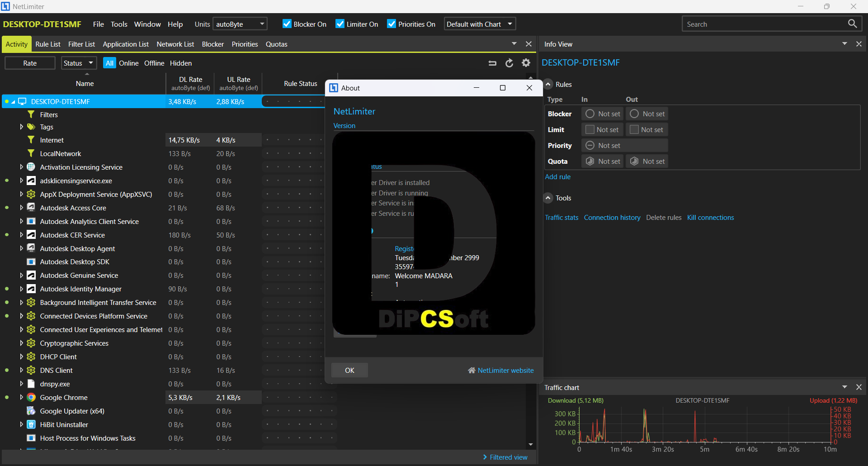Click the activity list scrollbar down arrow
The height and width of the screenshot is (466, 868).
coord(531,445)
